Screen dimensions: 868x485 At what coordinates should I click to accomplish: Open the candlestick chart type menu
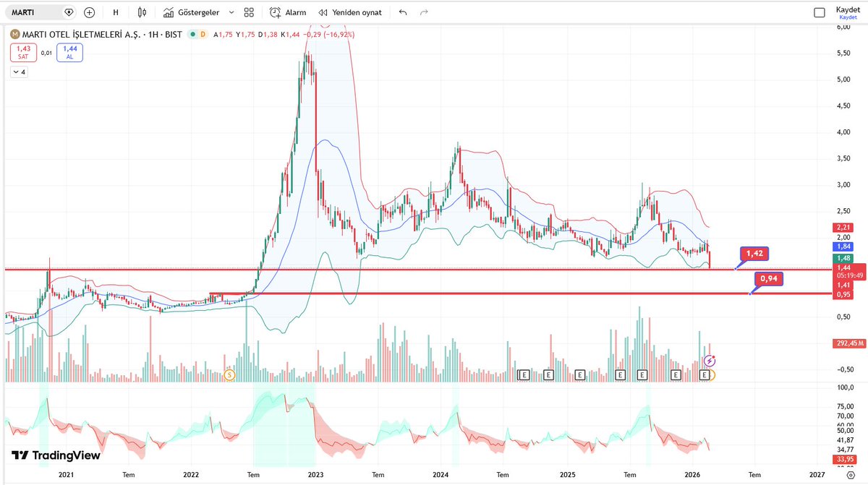[141, 12]
